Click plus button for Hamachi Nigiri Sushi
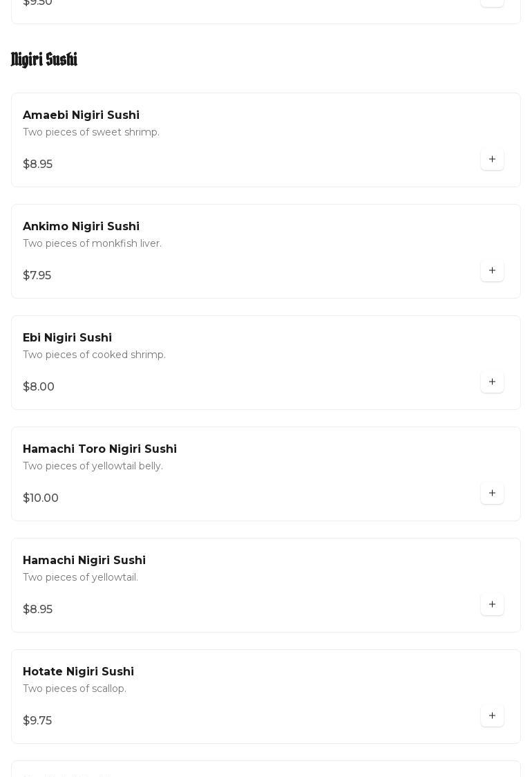Image resolution: width=532 pixels, height=777 pixels. 492,605
